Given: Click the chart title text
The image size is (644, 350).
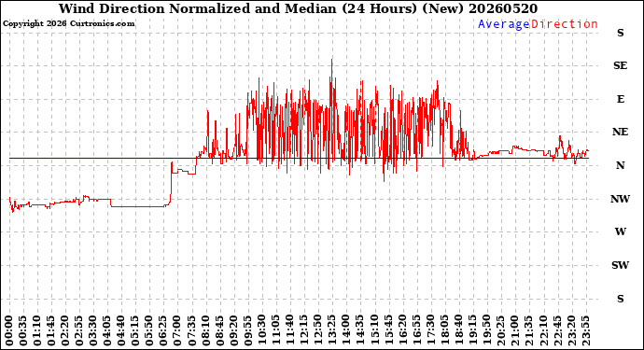Looking at the screenshot, I should [298, 8].
